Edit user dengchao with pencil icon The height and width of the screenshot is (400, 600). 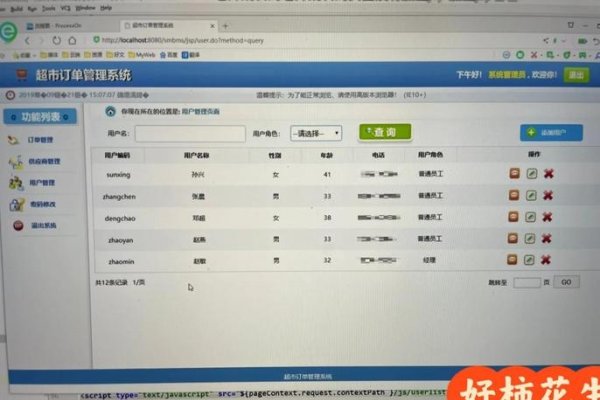tap(530, 217)
